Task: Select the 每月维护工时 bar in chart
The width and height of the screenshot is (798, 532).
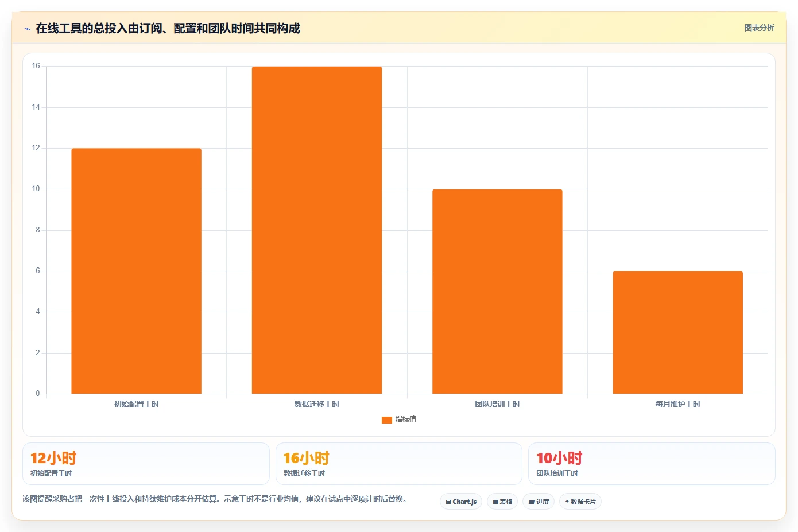Action: click(677, 332)
